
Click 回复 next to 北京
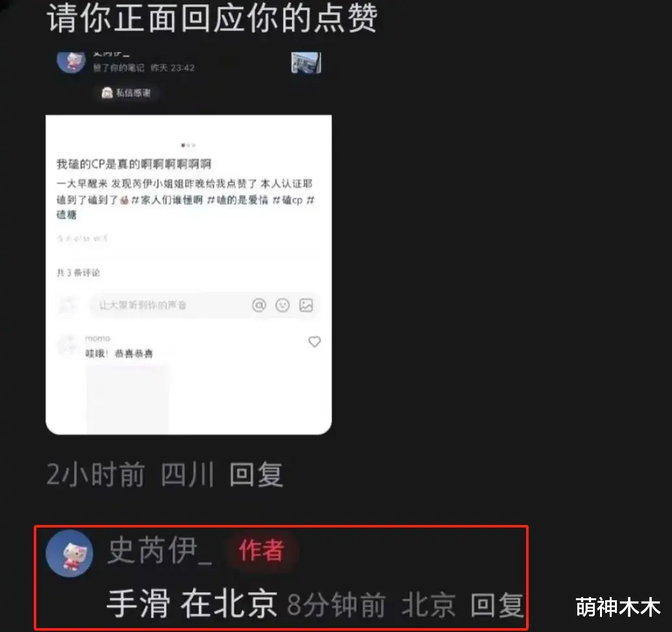497,605
